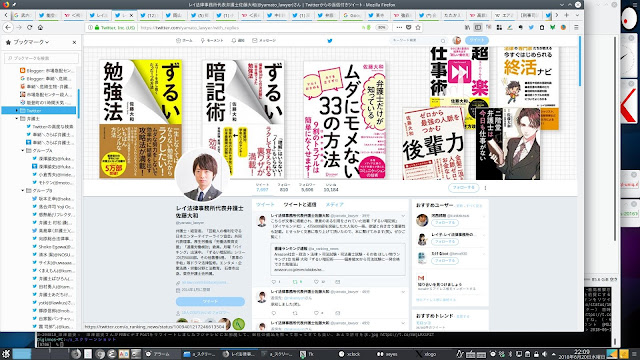Switch to the xclock task in taskbar
The image size is (640, 360).
(350, 354)
